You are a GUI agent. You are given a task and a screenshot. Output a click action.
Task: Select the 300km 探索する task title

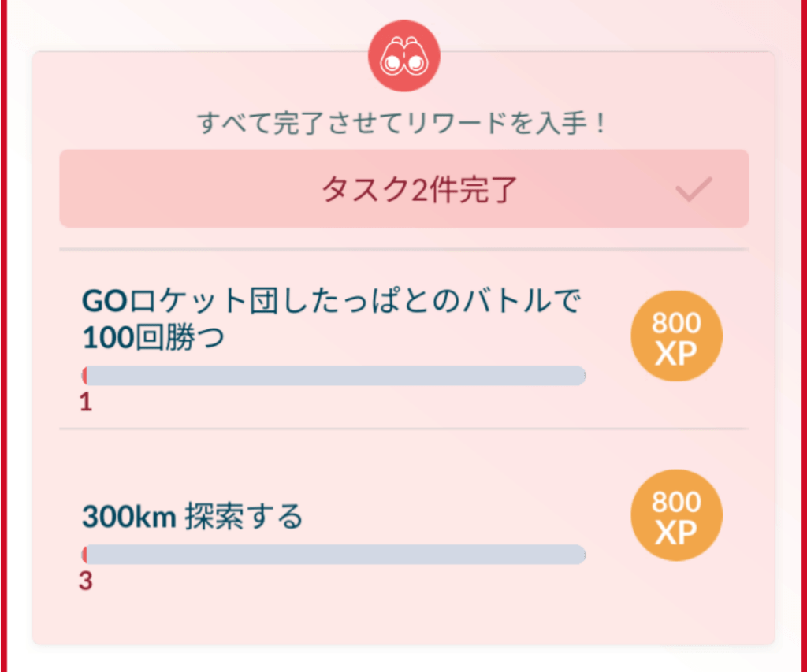192,517
